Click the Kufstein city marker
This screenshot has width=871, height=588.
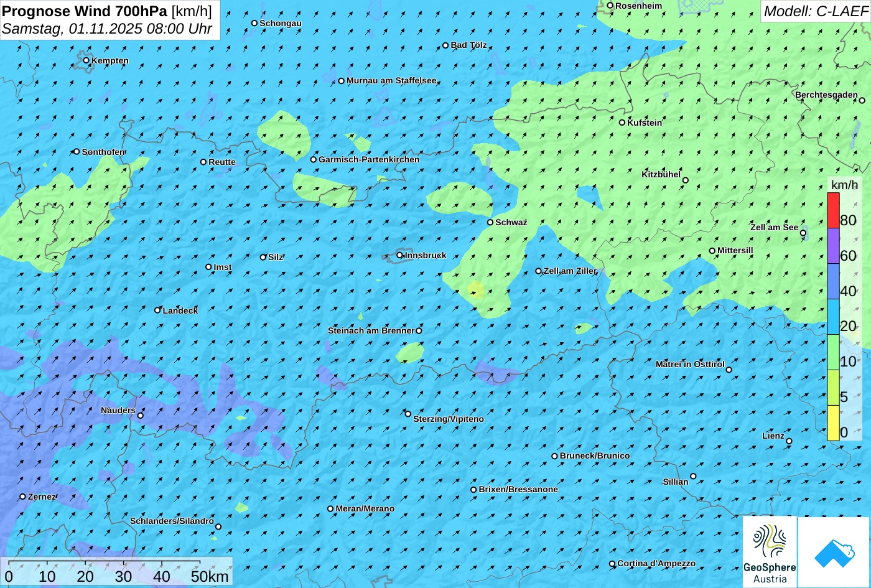tap(622, 123)
